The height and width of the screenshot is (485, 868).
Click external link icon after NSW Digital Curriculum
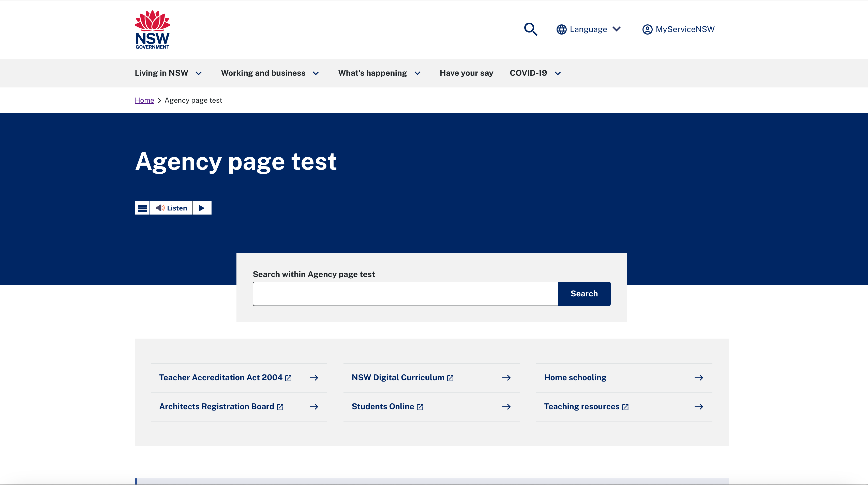pos(450,378)
